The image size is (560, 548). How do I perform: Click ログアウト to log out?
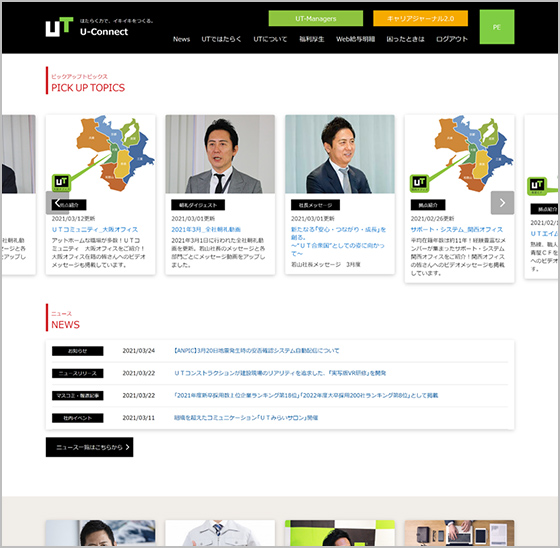click(452, 39)
